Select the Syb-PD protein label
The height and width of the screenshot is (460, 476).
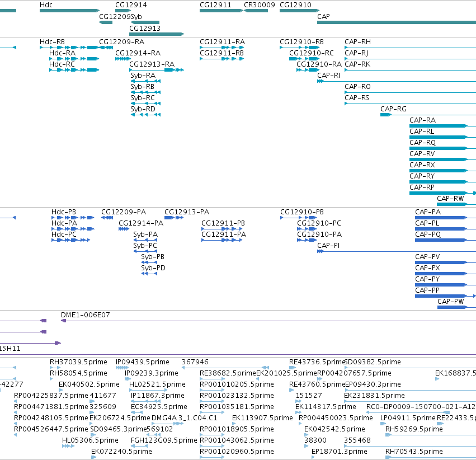pos(153,268)
